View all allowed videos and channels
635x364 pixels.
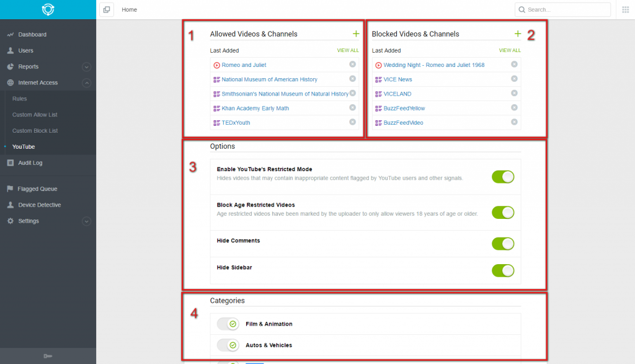click(x=347, y=51)
